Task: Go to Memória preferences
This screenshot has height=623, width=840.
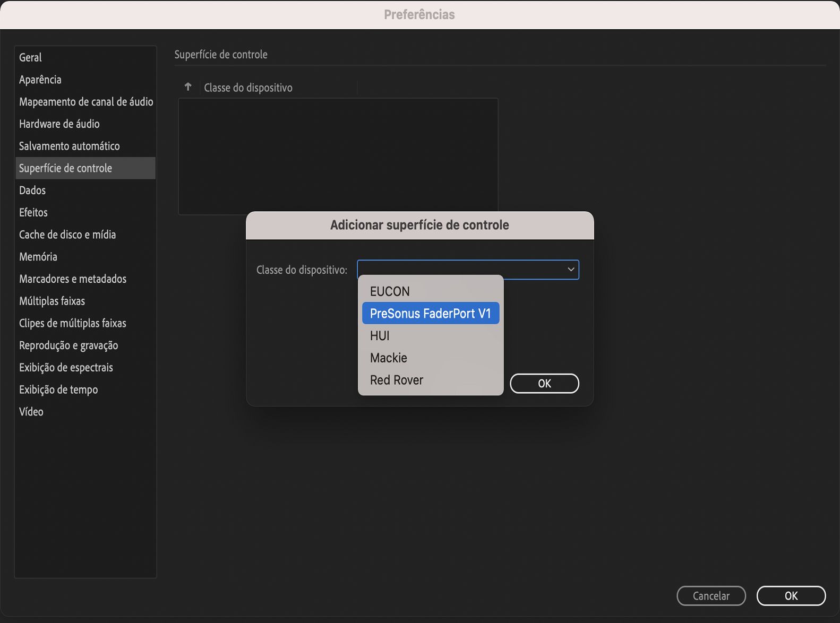Action: 85,257
